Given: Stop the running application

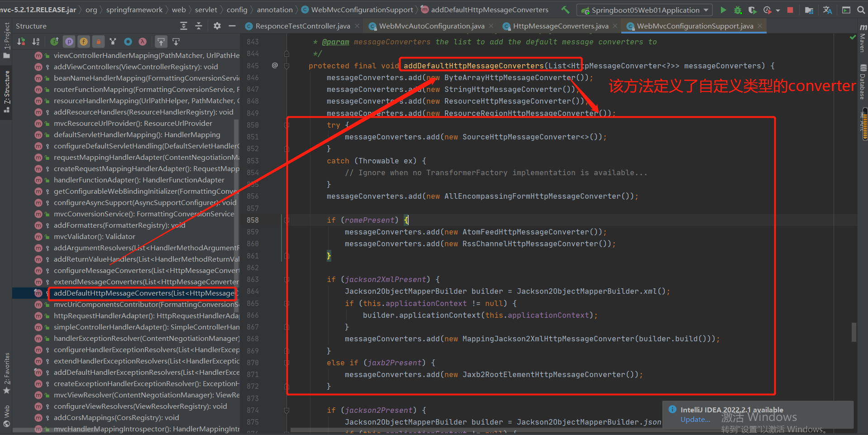Looking at the screenshot, I should point(790,10).
